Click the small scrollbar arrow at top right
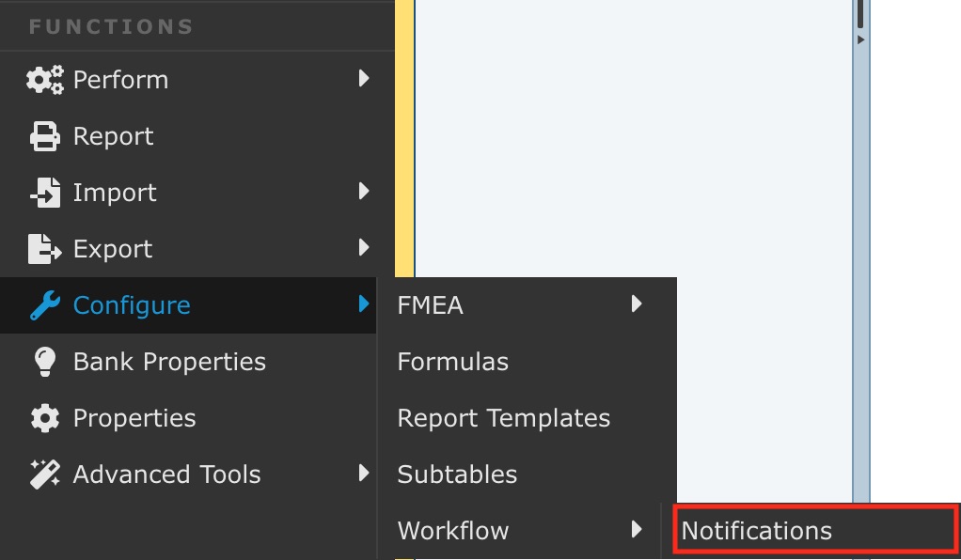961x560 pixels. (860, 39)
